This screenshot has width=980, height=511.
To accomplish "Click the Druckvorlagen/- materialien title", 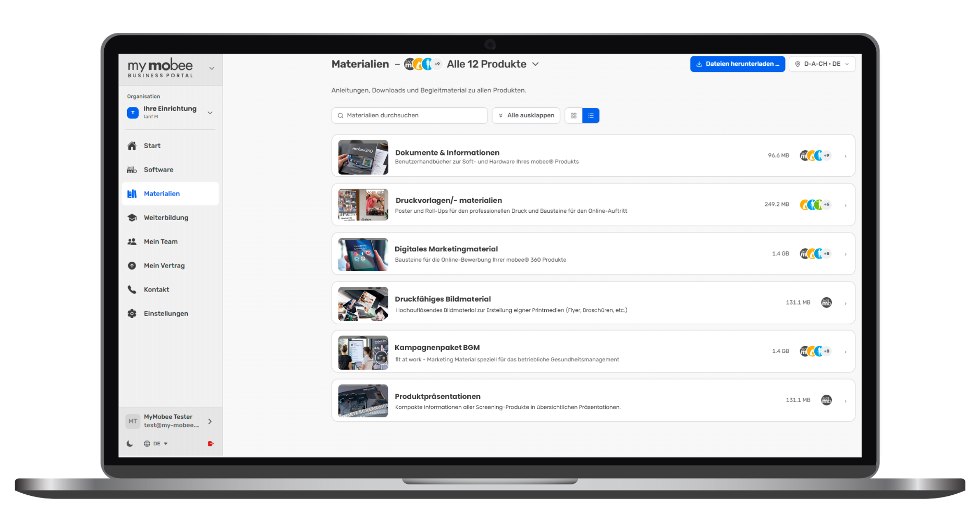I will pos(449,200).
